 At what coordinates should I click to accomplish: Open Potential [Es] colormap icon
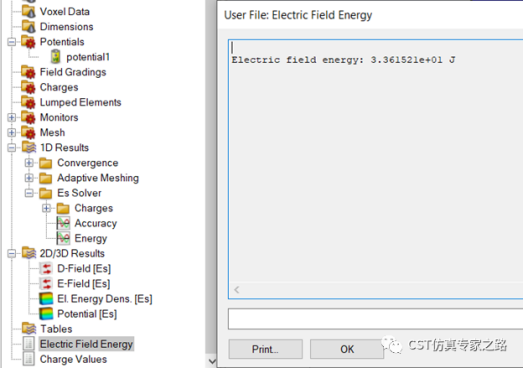pos(46,314)
